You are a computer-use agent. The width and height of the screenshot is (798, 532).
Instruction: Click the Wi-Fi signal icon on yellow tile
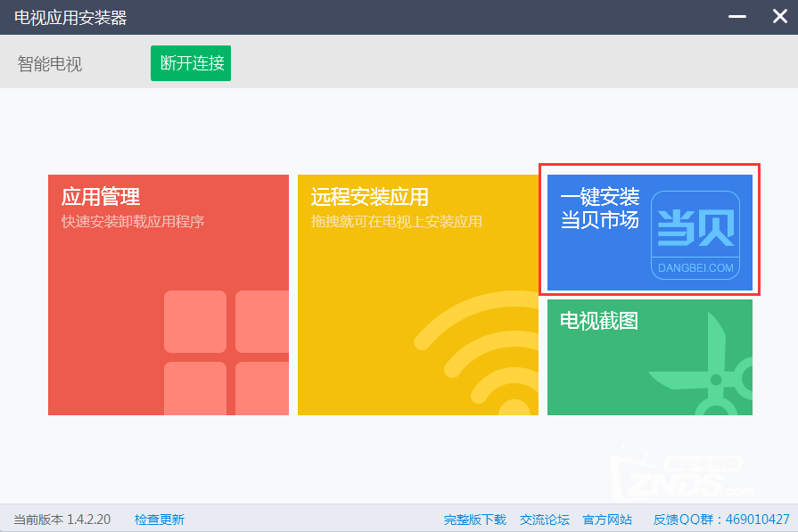click(476, 353)
